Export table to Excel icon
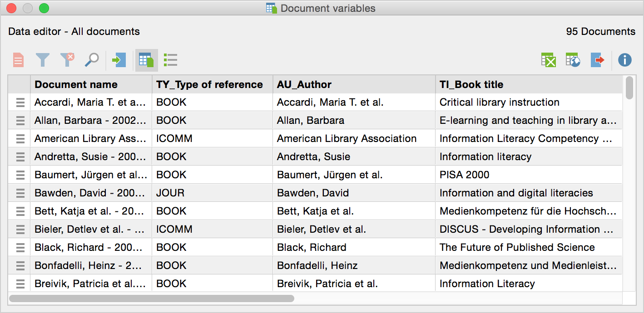The width and height of the screenshot is (644, 313). point(549,60)
